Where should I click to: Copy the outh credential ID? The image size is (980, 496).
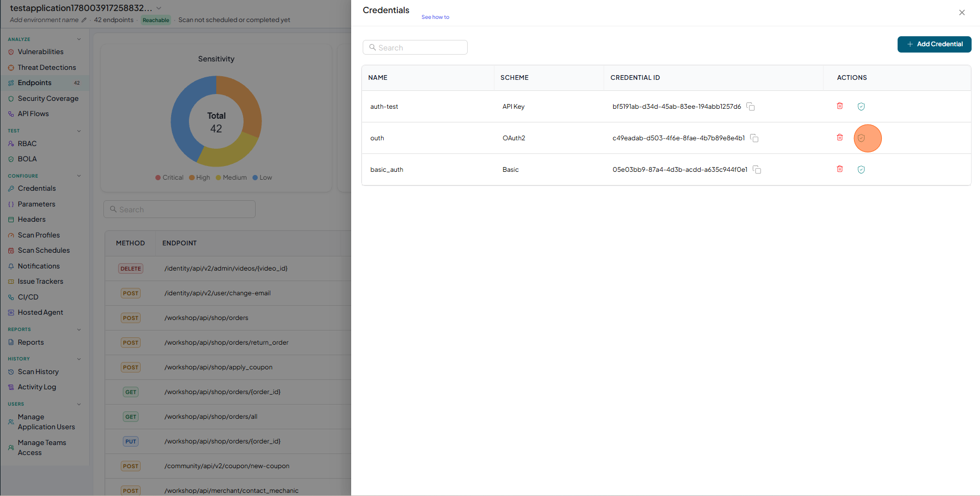tap(754, 138)
